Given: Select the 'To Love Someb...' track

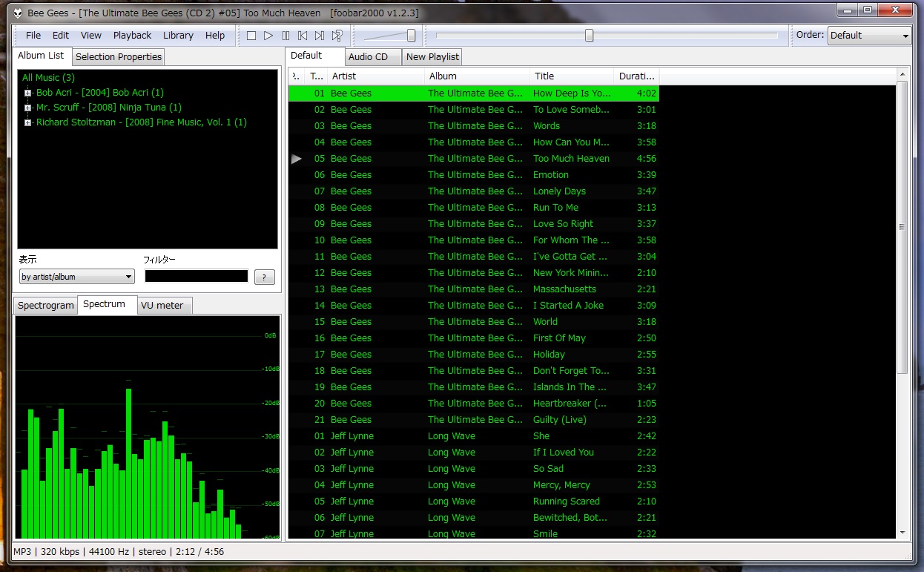Looking at the screenshot, I should coord(473,110).
